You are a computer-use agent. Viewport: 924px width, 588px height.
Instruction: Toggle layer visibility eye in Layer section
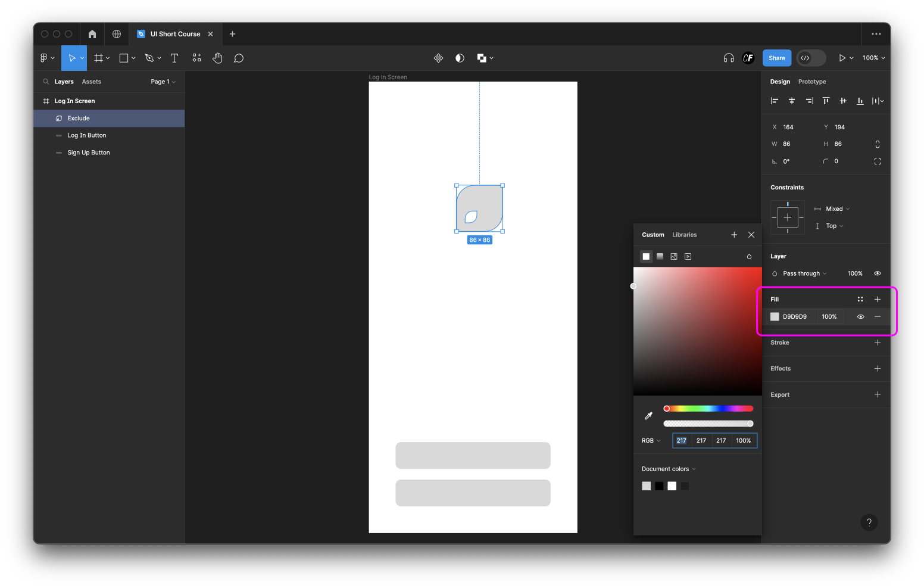pyautogui.click(x=877, y=273)
